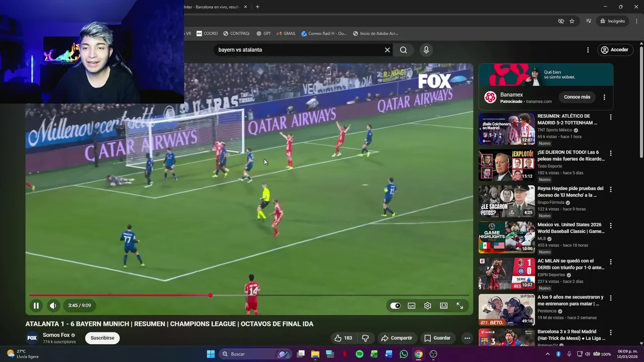
Task: Switch to theater mode in the player
Action: (x=444, y=306)
